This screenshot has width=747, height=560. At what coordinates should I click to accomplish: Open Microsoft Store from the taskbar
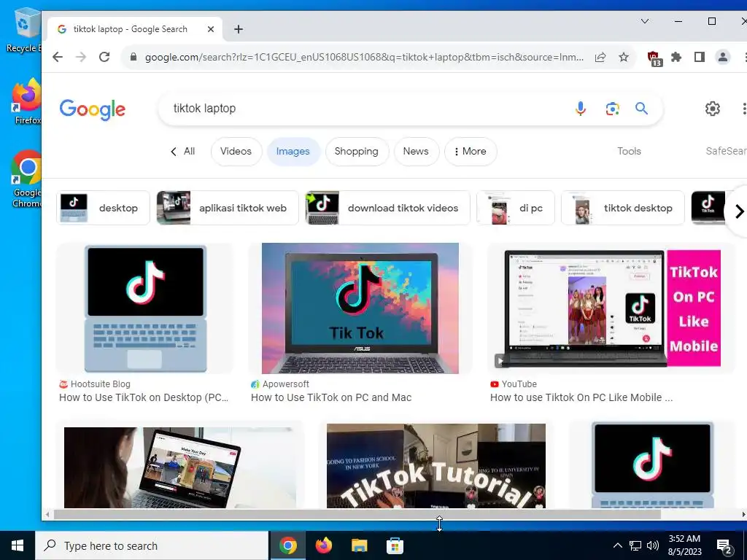(x=395, y=545)
